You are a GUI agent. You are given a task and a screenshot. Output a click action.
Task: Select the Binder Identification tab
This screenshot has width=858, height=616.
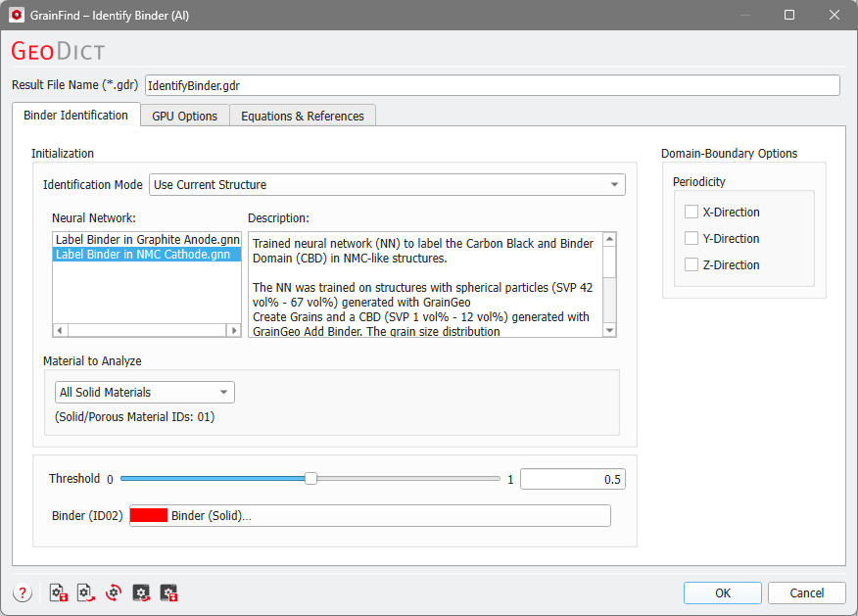point(76,115)
